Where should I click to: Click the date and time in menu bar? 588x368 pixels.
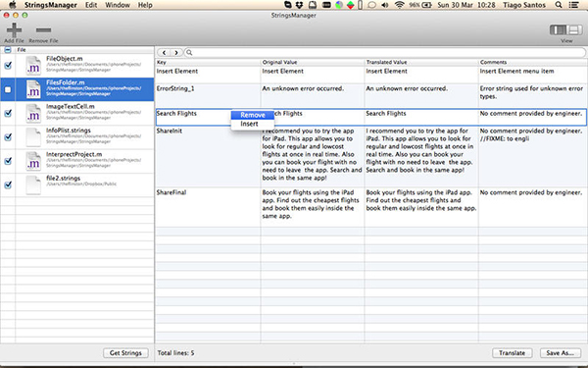[x=466, y=5]
